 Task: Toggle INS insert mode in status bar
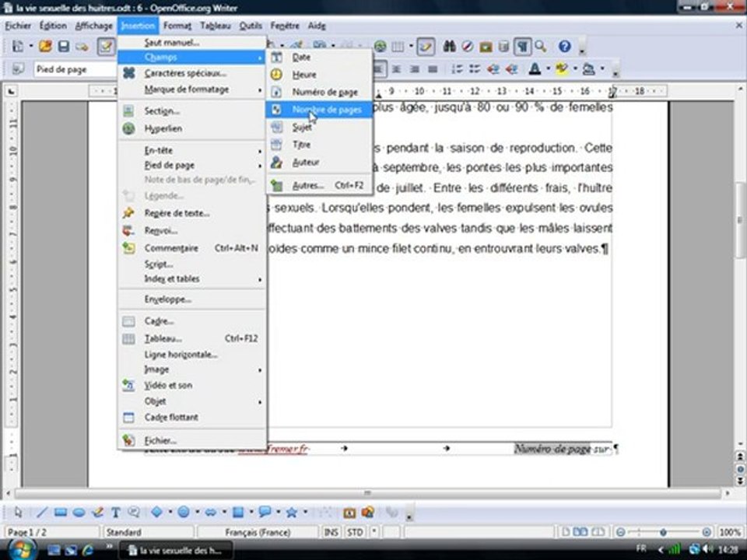[331, 532]
